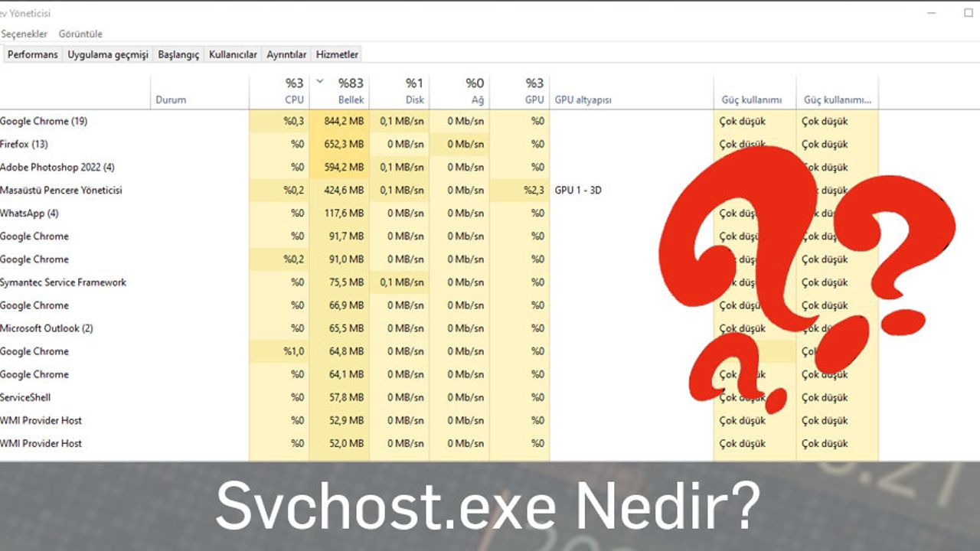Maximize the Görev Yöneticisi window
Viewport: 980px width, 551px height.
tap(968, 13)
